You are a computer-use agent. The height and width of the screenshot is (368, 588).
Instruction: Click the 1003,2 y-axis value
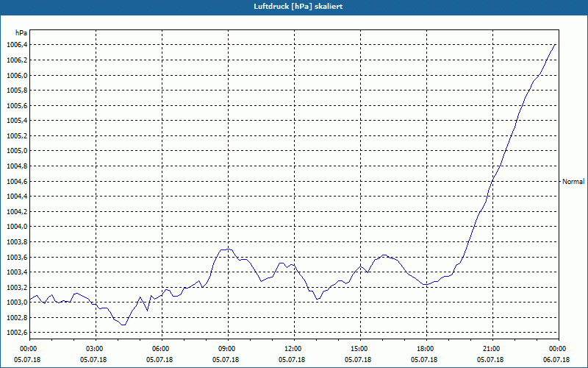click(x=17, y=287)
